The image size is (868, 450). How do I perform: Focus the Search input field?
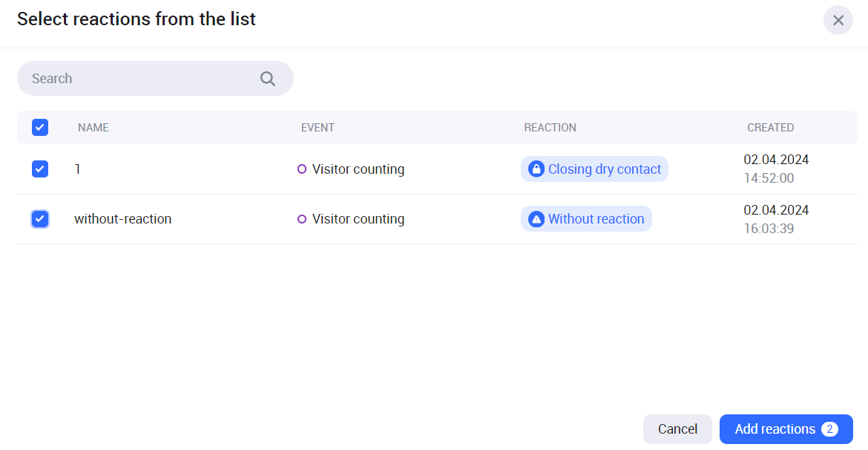coord(141,79)
